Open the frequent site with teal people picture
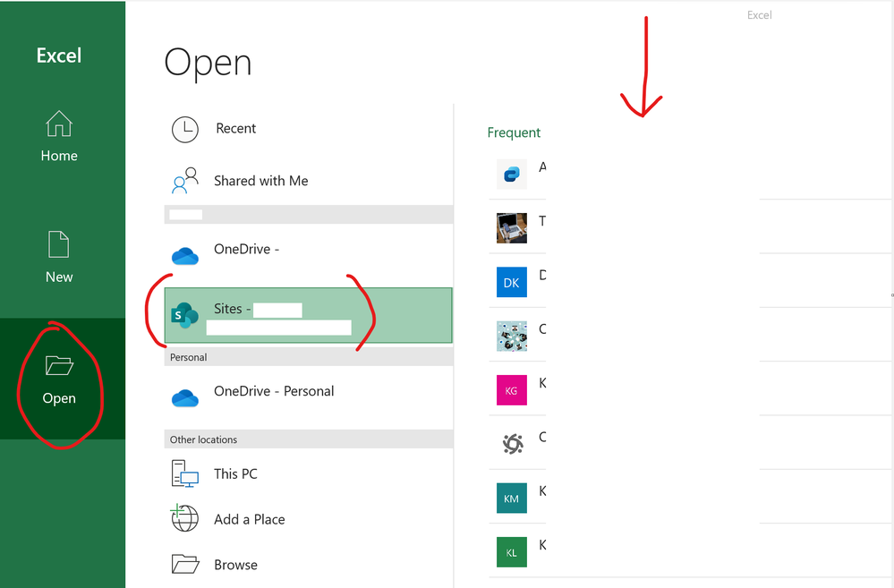Image resolution: width=894 pixels, height=588 pixels. [x=511, y=337]
